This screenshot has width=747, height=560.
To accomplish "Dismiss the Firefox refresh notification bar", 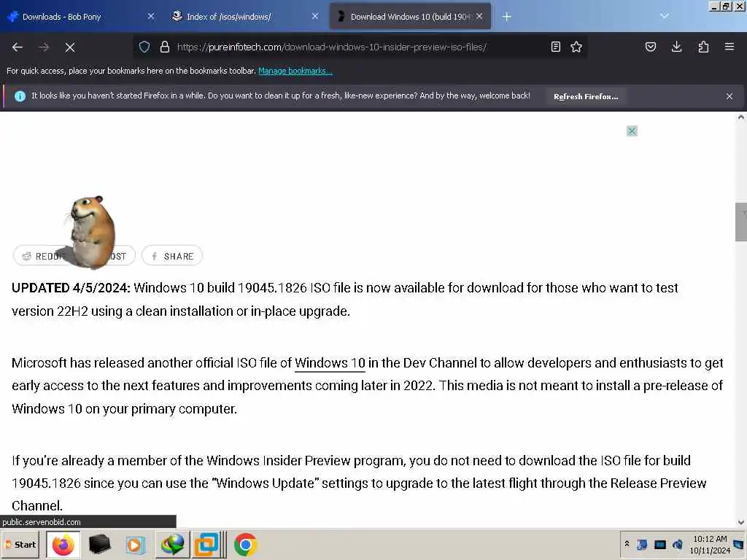I will (729, 96).
